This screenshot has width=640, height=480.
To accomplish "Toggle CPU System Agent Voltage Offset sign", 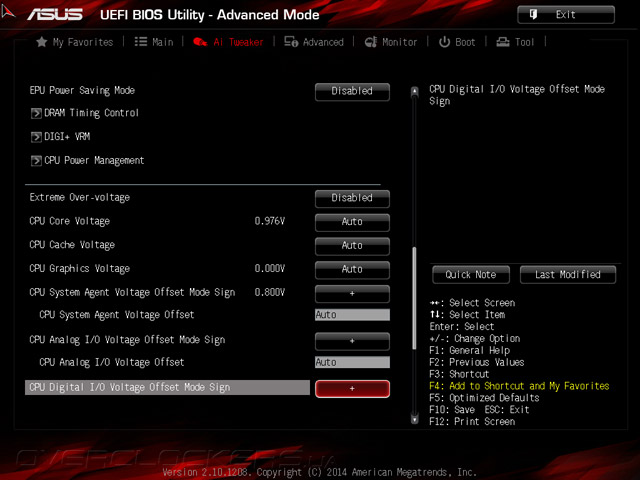I will pos(352,293).
